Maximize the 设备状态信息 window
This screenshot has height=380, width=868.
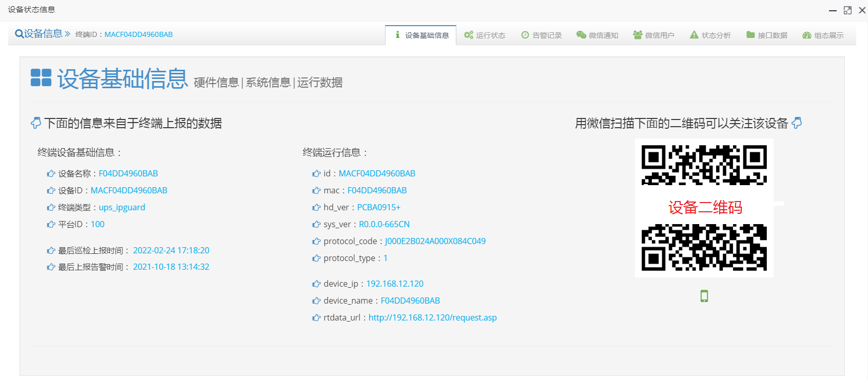pos(847,10)
